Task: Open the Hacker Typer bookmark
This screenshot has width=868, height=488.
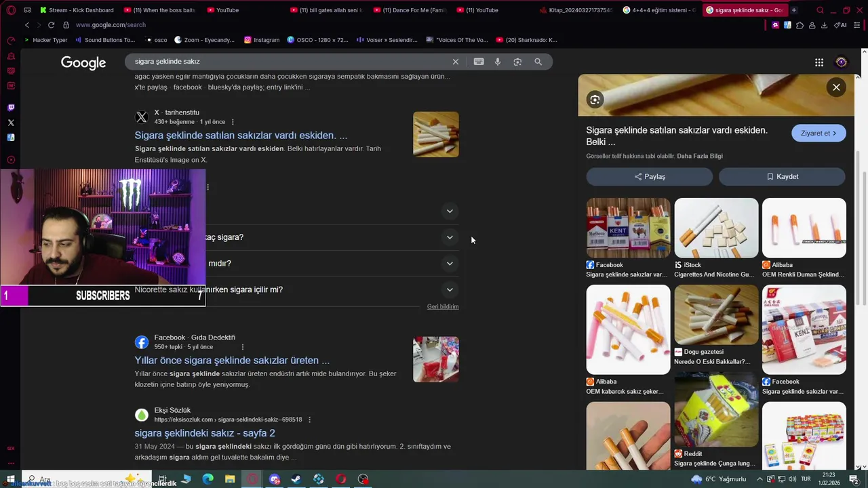Action: coord(47,40)
